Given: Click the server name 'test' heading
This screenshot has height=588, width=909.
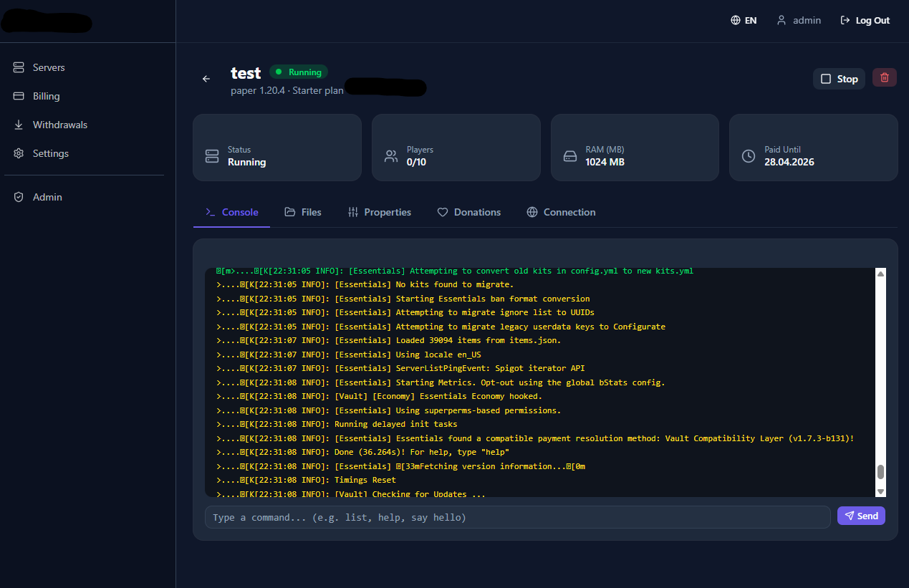Looking at the screenshot, I should coord(246,73).
